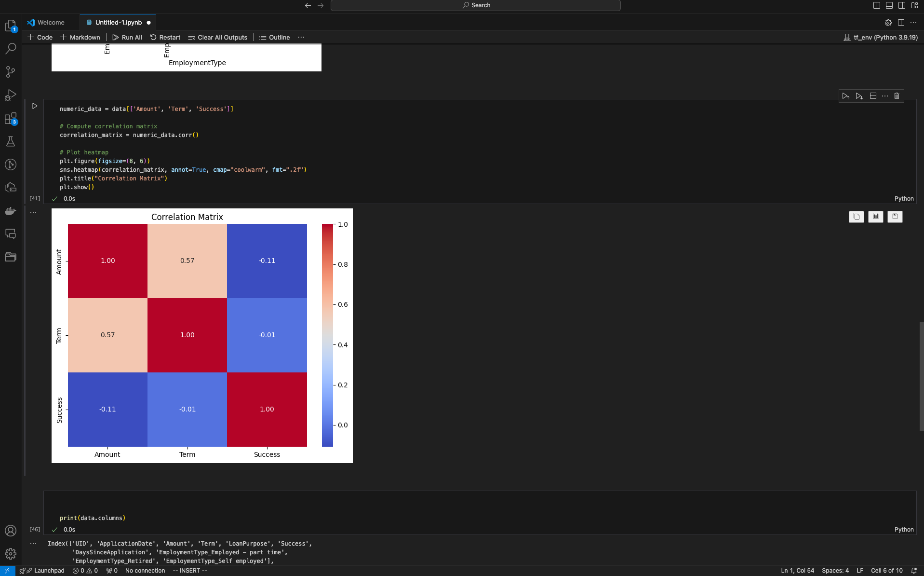
Task: Open the Search view in activity bar
Action: click(x=11, y=49)
